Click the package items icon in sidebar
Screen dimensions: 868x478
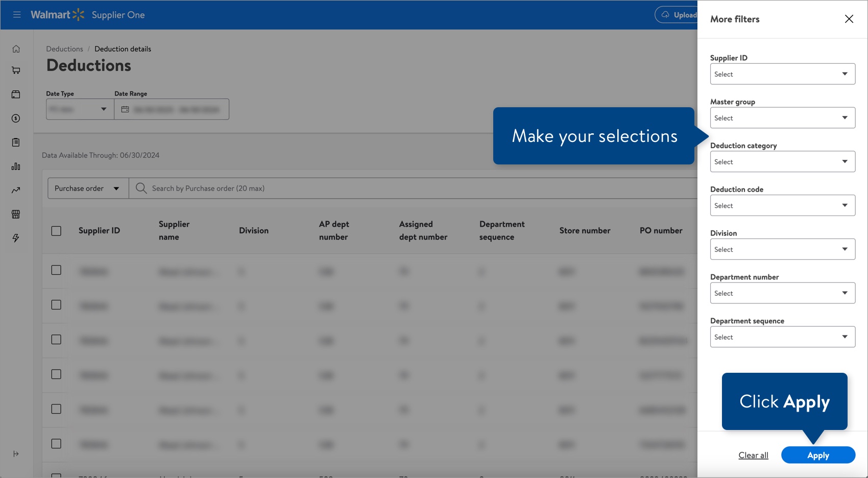[16, 94]
